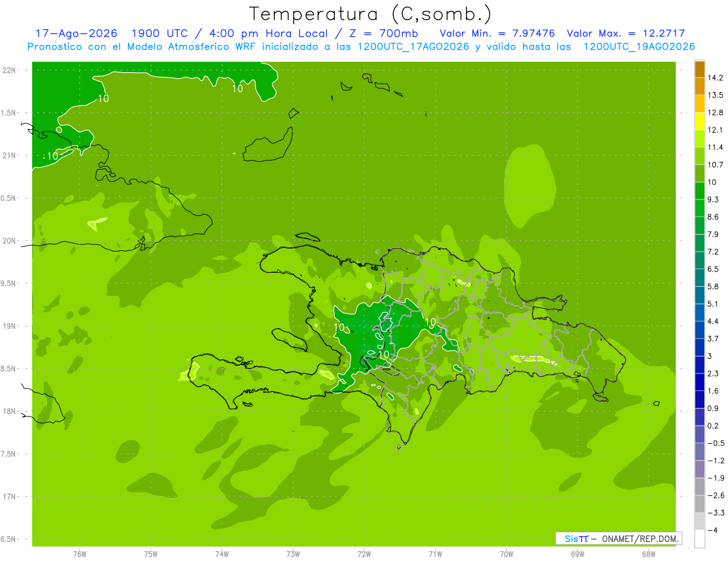Click the "69W" longitude label
This screenshot has height=562, width=728.
(578, 554)
